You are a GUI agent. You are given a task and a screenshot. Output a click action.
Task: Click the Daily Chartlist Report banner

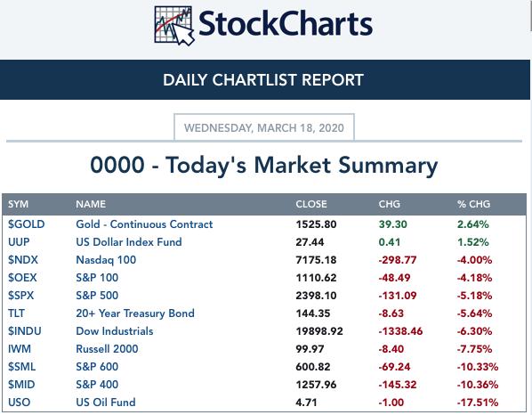coord(264,80)
